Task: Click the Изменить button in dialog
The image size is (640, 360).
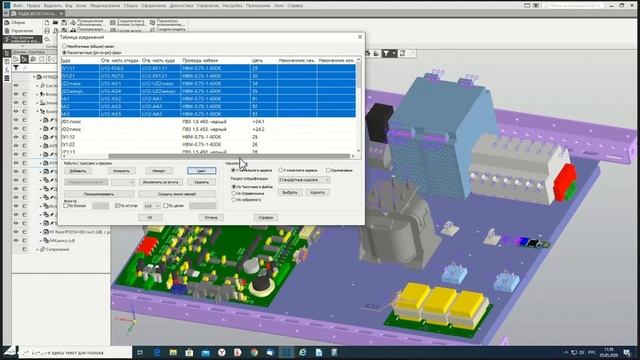Action: click(121, 171)
